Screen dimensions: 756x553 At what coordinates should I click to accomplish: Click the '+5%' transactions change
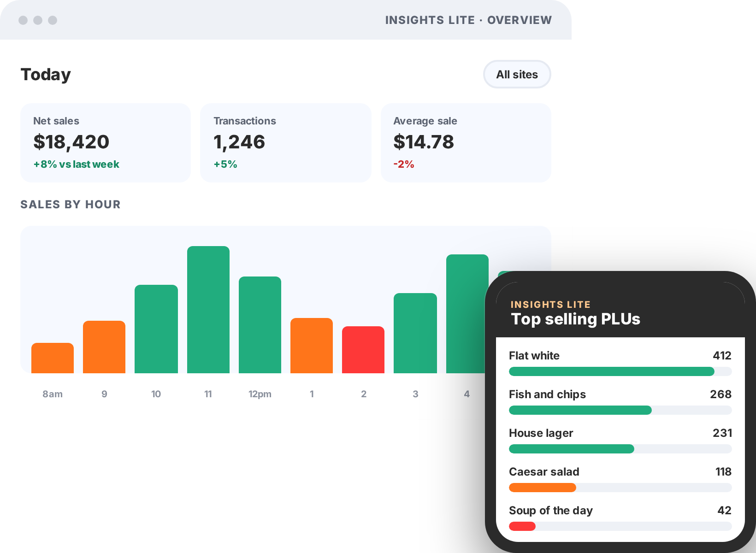(x=225, y=165)
